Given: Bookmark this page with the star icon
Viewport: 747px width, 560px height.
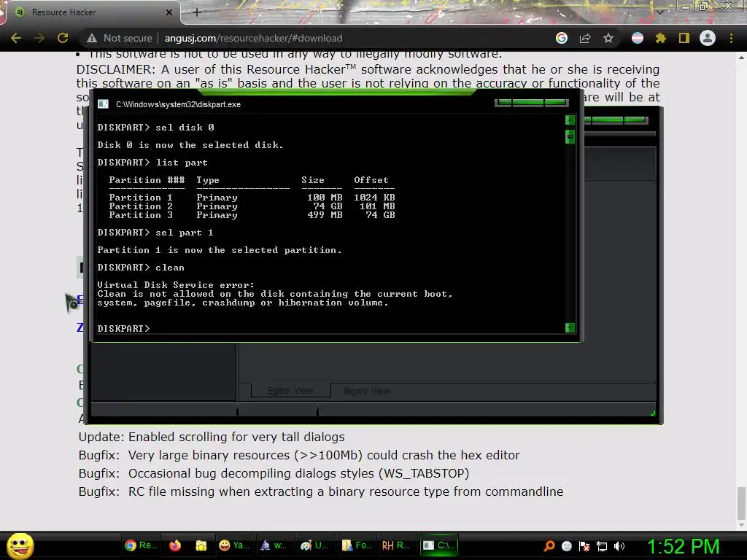Looking at the screenshot, I should pyautogui.click(x=608, y=38).
